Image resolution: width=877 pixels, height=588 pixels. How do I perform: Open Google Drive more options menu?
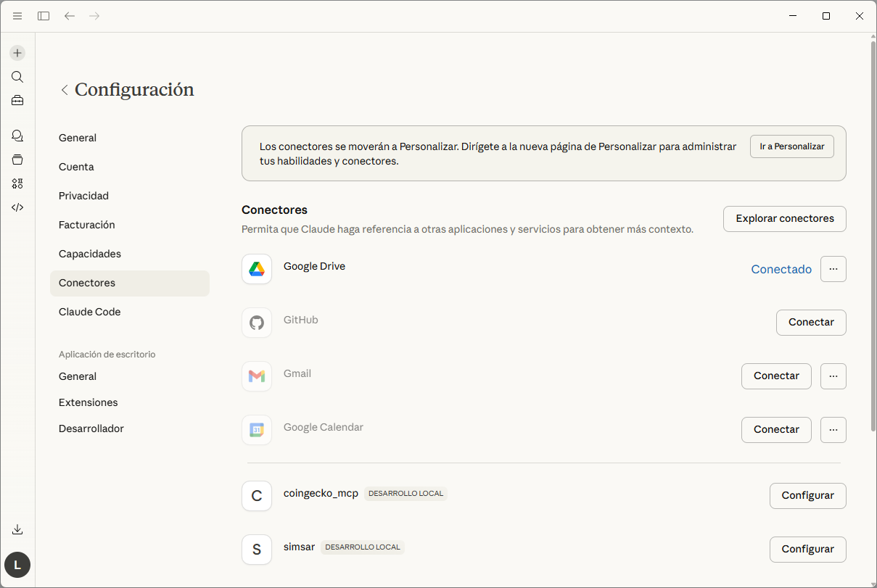point(833,269)
